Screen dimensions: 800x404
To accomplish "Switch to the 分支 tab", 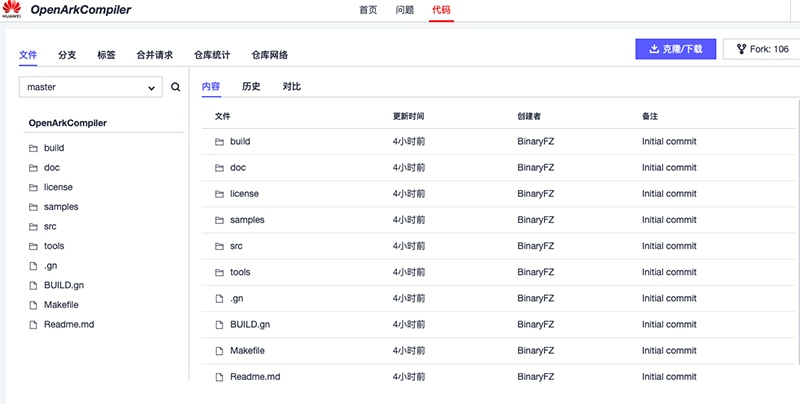I will coord(67,55).
